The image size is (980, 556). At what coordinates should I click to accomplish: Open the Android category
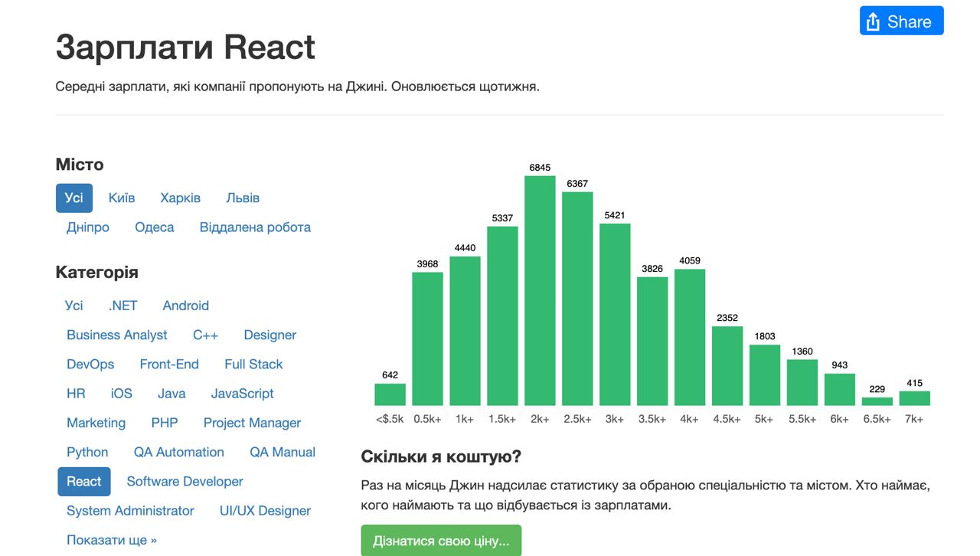(186, 306)
